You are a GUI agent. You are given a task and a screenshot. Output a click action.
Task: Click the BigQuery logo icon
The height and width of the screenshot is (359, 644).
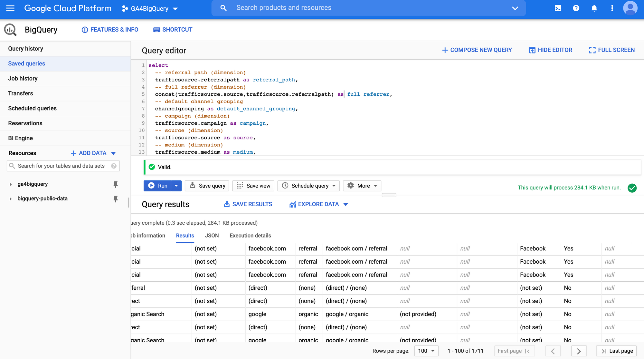(10, 30)
